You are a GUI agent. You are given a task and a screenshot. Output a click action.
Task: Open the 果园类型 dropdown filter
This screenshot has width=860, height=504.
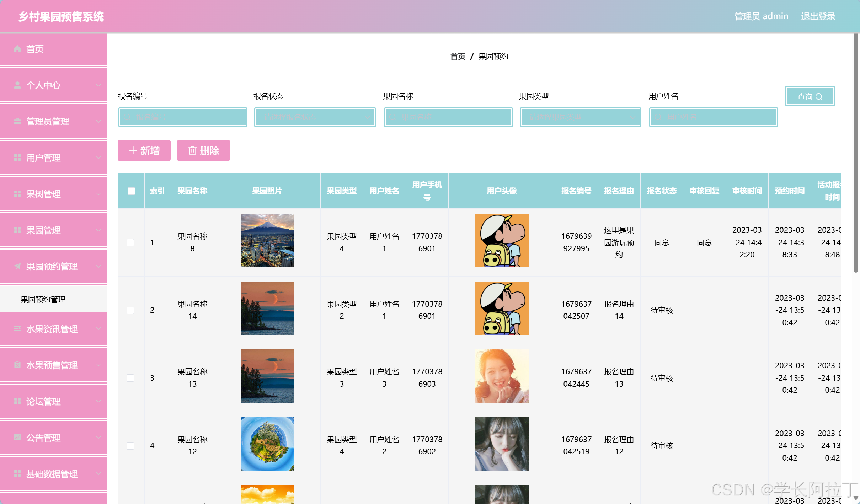click(x=580, y=117)
